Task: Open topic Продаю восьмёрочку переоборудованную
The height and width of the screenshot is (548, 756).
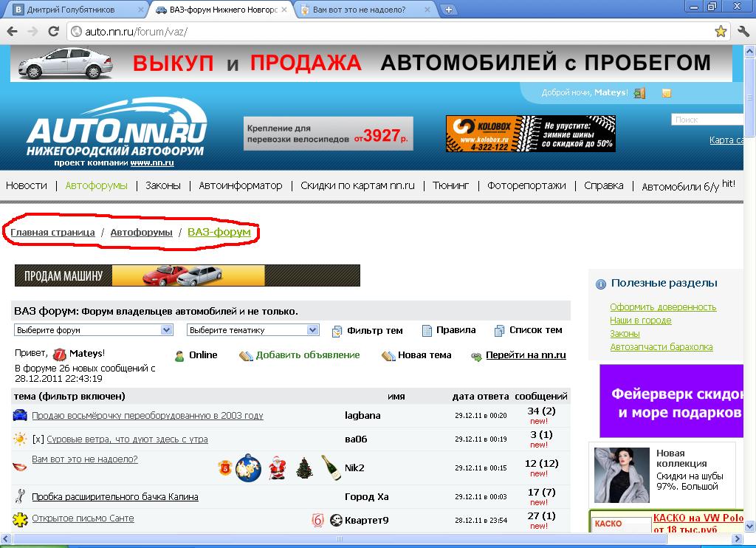Action: [148, 415]
